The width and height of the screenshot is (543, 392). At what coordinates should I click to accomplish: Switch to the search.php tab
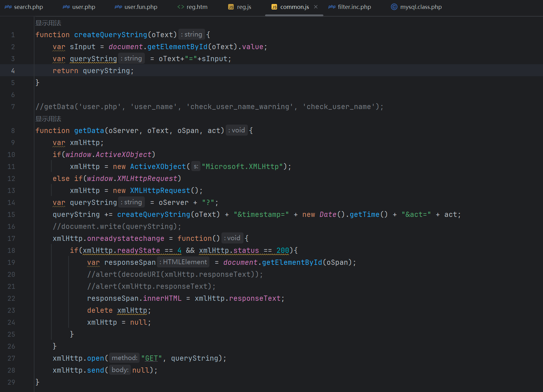pyautogui.click(x=24, y=7)
